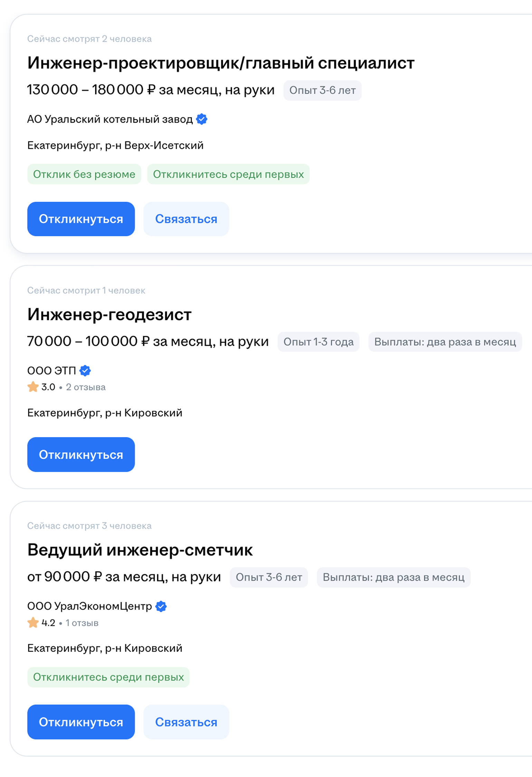The width and height of the screenshot is (532, 777).
Task: Click the Опыт 3-6 лет tag on first vacancy
Action: tap(322, 90)
